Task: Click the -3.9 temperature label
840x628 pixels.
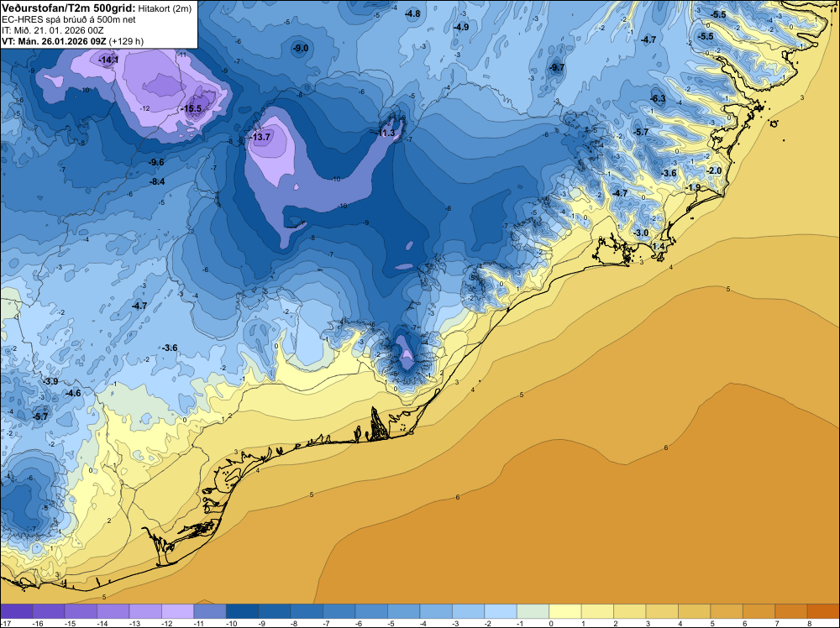Action: point(50,382)
